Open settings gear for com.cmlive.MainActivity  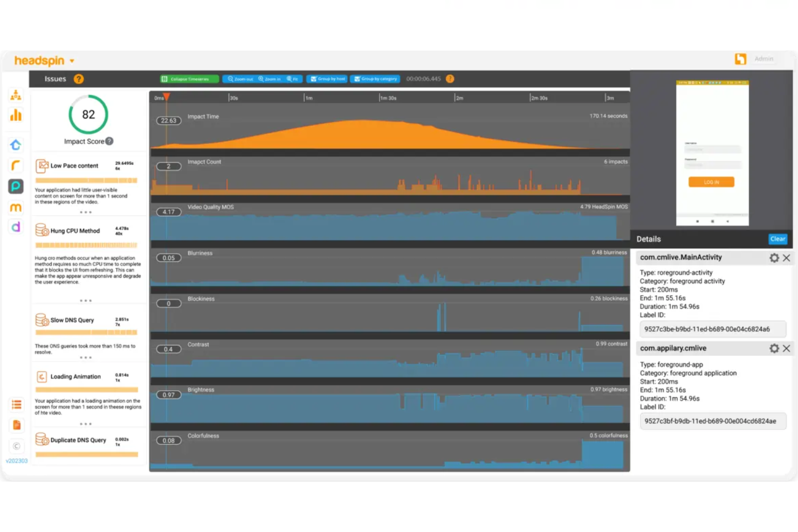(x=774, y=258)
